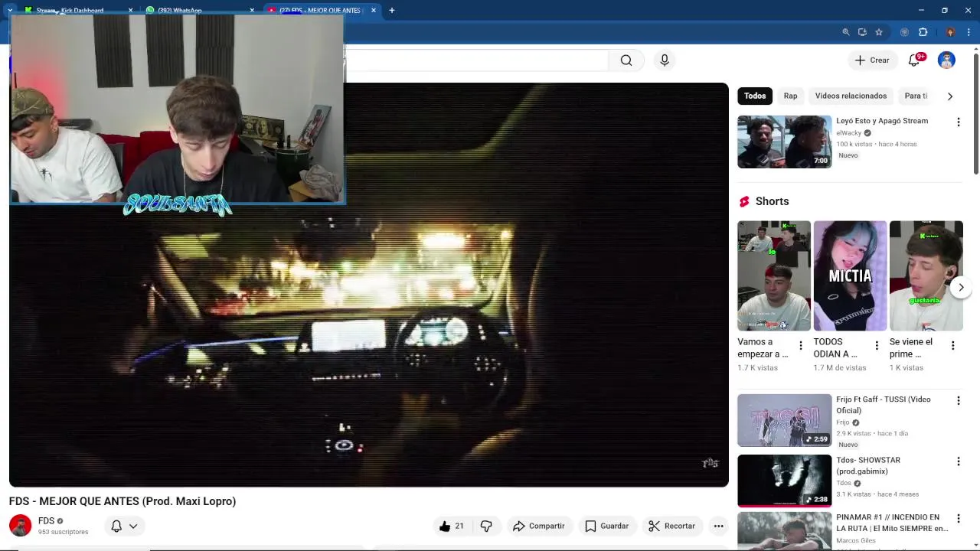The image size is (980, 551).
Task: Show next Shorts with the arrow
Action: point(961,288)
